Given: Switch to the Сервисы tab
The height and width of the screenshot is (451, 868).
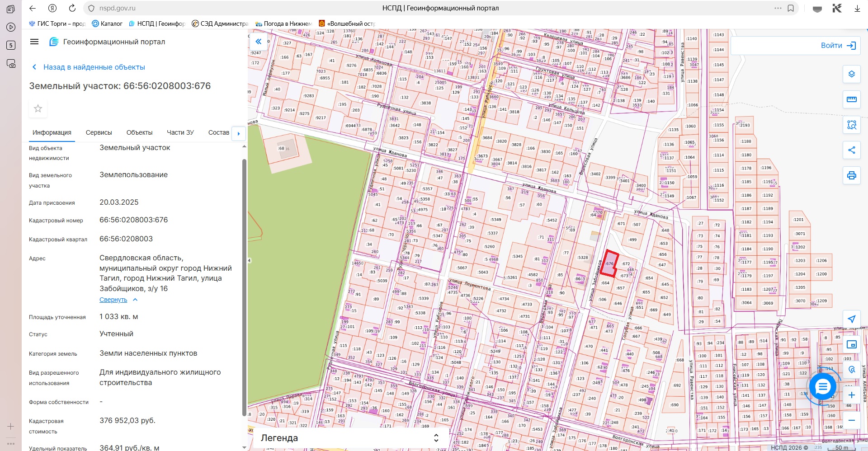Looking at the screenshot, I should [99, 132].
